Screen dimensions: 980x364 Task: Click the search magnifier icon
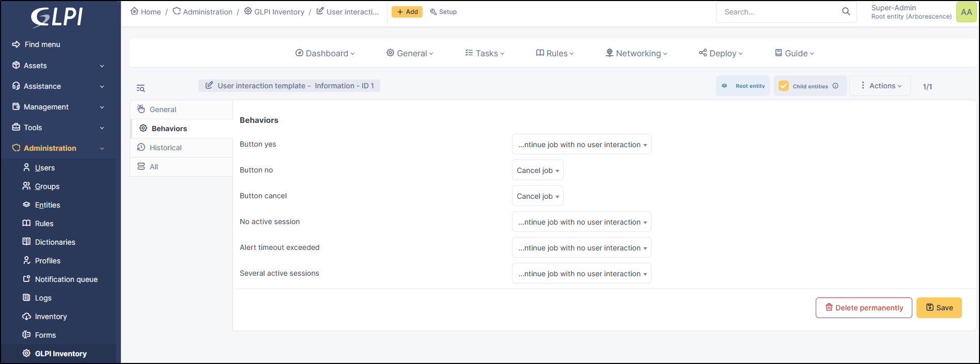coord(846,11)
